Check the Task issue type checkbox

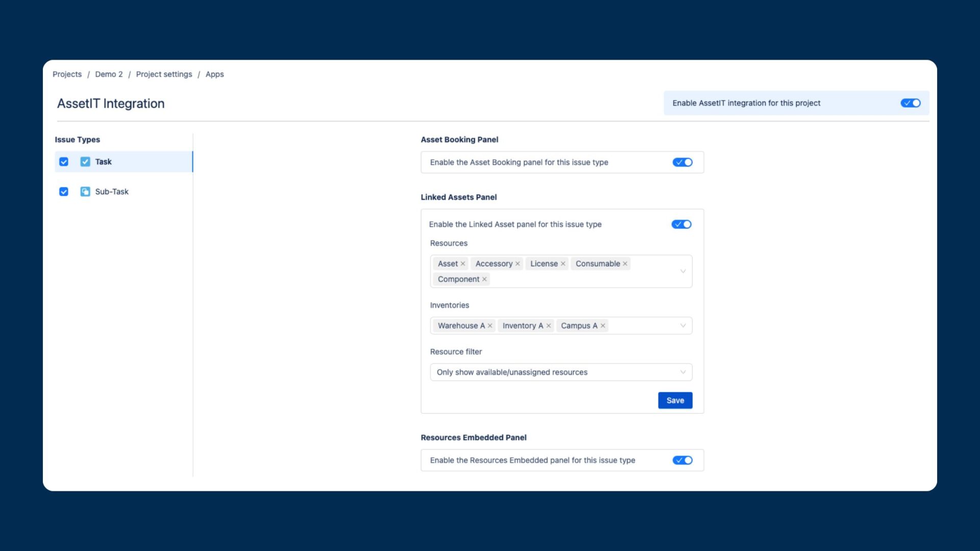[x=64, y=161]
